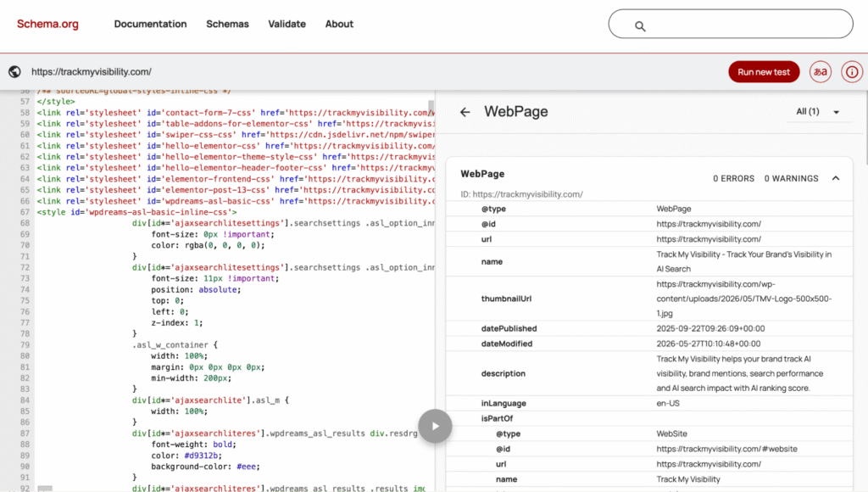The image size is (868, 492).
Task: Click the tested URL trackmyvisibility.com
Action: tap(92, 71)
